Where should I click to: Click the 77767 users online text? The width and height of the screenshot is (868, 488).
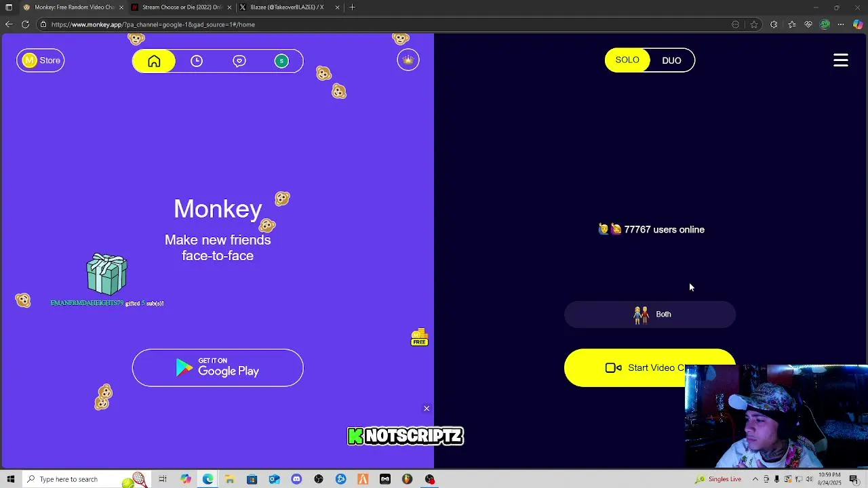(664, 230)
